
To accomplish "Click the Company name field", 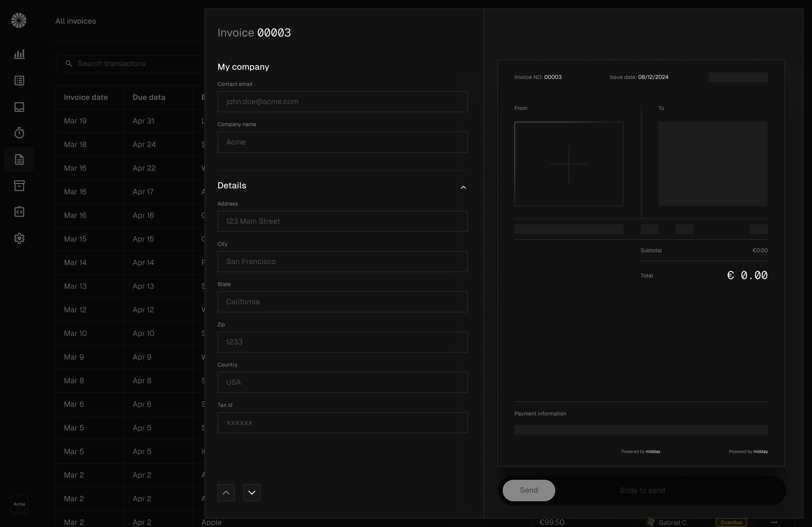I will pyautogui.click(x=342, y=142).
